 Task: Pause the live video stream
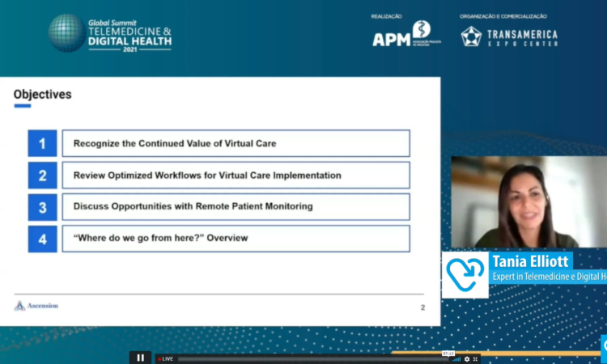[x=140, y=358]
